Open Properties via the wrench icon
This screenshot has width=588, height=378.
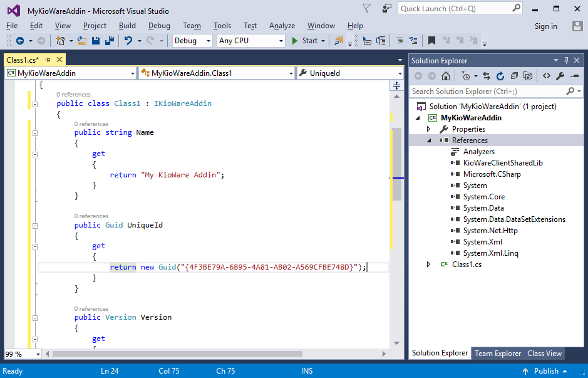coord(560,76)
